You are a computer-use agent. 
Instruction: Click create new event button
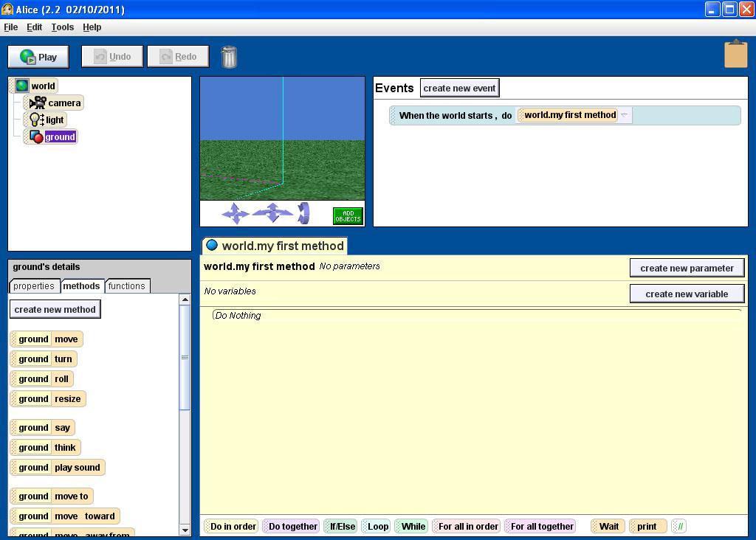pos(459,88)
